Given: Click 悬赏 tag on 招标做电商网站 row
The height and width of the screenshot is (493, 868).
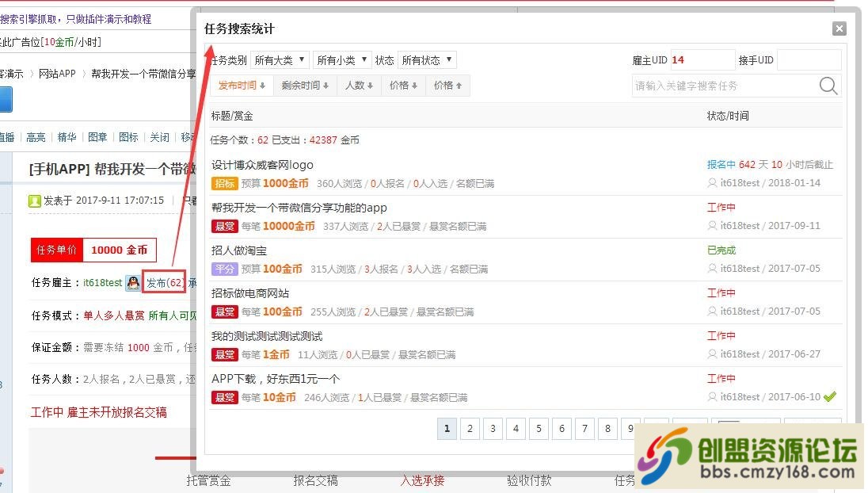Looking at the screenshot, I should coord(224,311).
